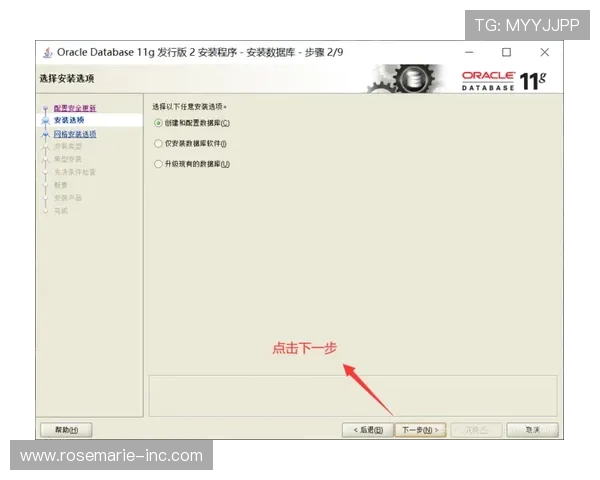Select the 仅安装数据库软件(I) radio option
The image size is (600, 480).
(x=191, y=144)
